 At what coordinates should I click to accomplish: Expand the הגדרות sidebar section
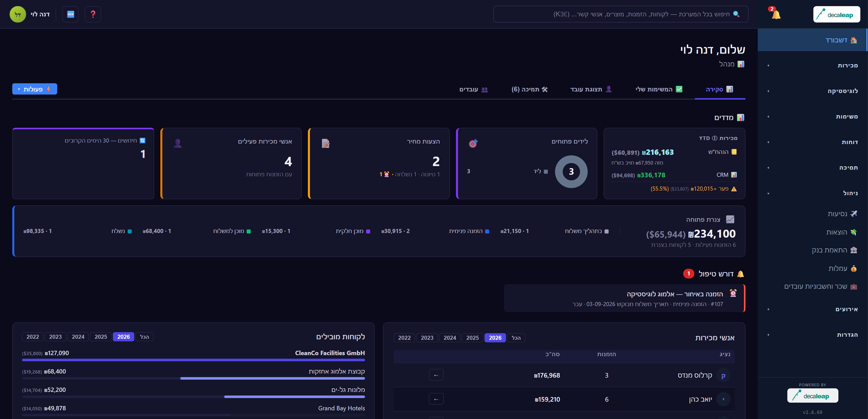tap(812, 335)
